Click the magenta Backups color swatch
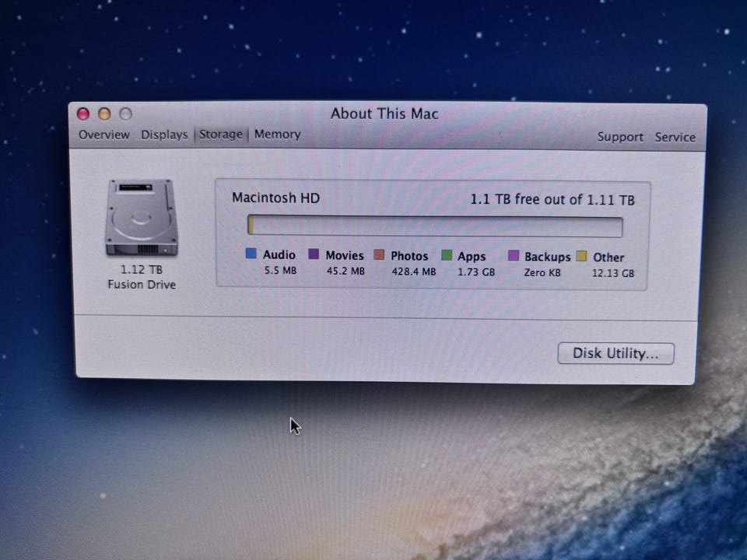 pos(513,256)
